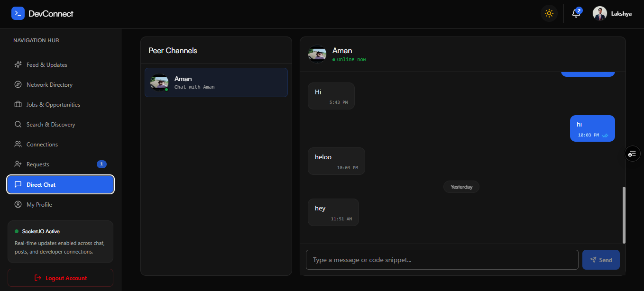
Task: Select Direct Chat in the navigation
Action: [60, 185]
